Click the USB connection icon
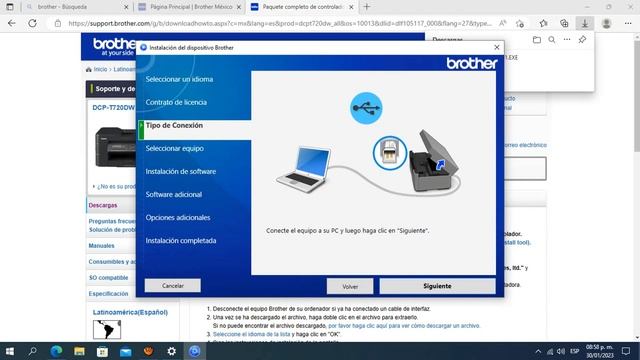The image size is (640, 360). click(x=366, y=108)
